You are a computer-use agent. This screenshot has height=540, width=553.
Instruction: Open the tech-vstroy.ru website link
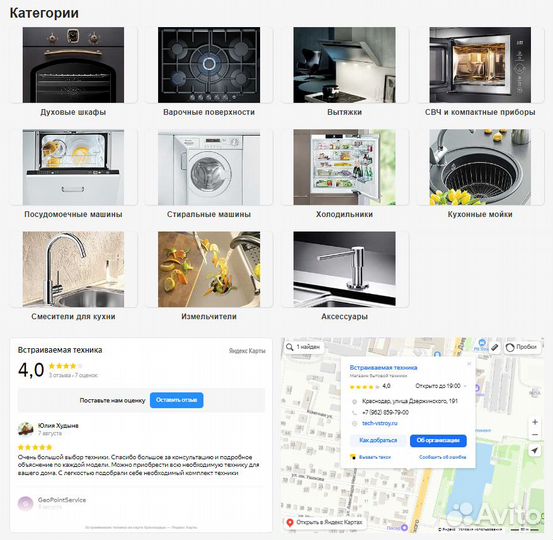point(379,423)
